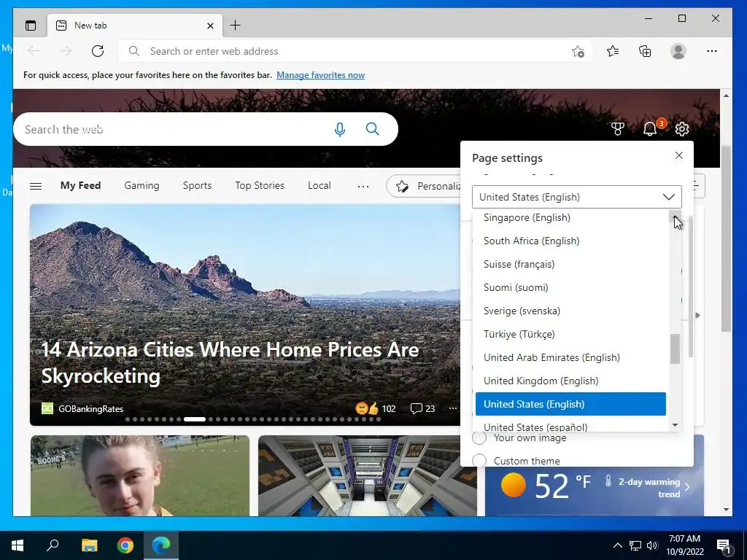This screenshot has width=747, height=560.
Task: Click the voice search microphone
Action: [x=340, y=129]
